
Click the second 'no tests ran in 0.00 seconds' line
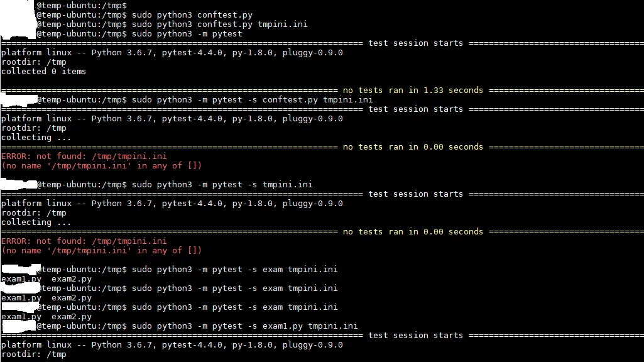[413, 232]
